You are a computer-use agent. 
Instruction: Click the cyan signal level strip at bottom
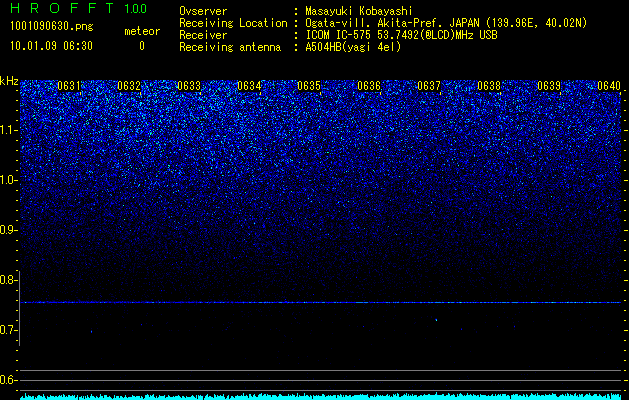321,396
